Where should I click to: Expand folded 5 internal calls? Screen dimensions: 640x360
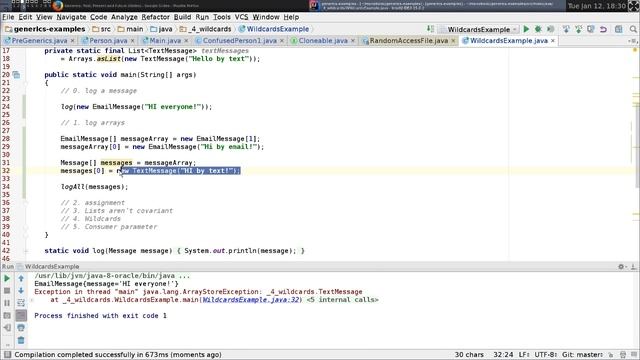point(342,300)
